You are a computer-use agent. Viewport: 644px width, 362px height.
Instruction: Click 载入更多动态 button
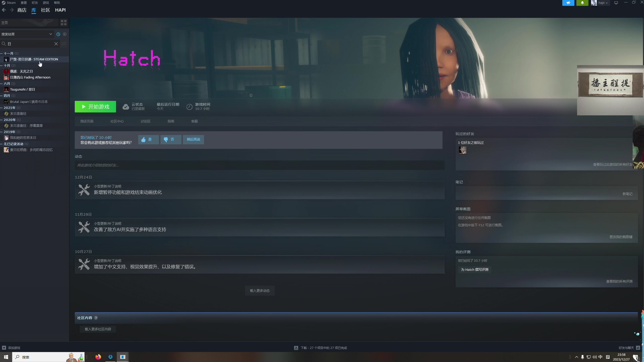(260, 291)
